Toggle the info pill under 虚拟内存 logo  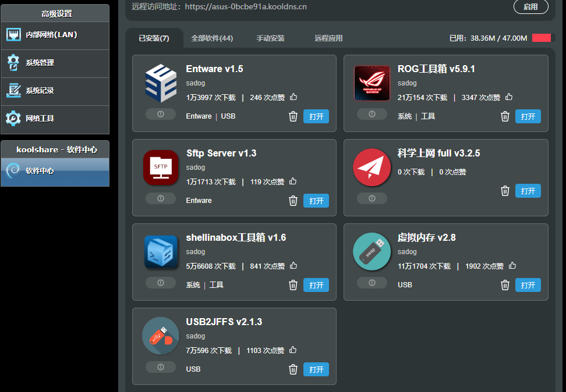click(x=372, y=283)
